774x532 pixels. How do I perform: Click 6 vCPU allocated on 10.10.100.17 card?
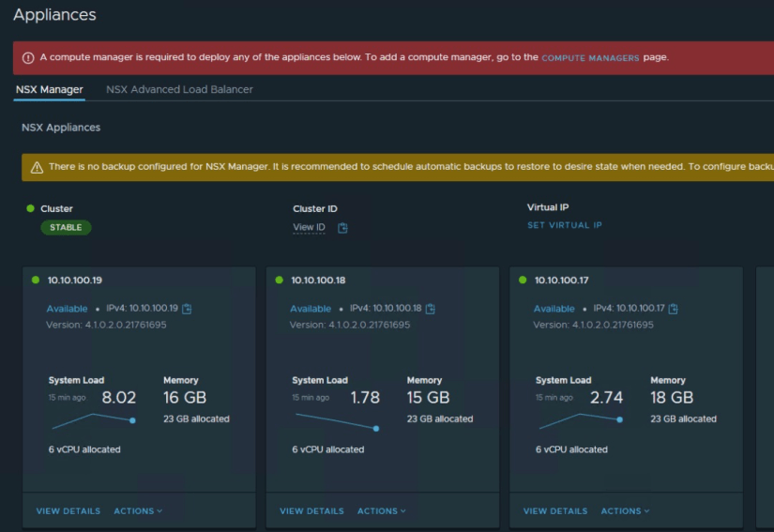[x=571, y=449]
